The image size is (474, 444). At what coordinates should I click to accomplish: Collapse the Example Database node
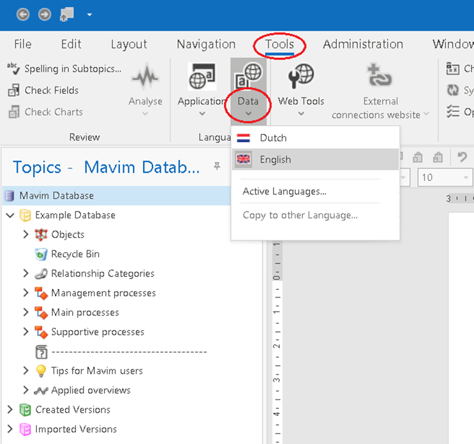click(x=10, y=215)
